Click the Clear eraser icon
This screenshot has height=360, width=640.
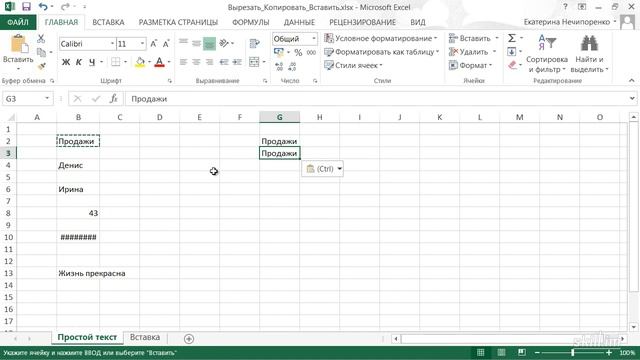point(513,65)
